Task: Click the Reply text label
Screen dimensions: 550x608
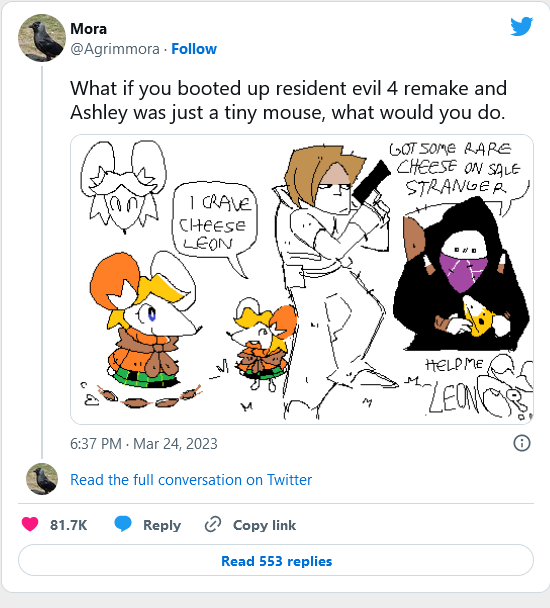Action: pyautogui.click(x=162, y=525)
